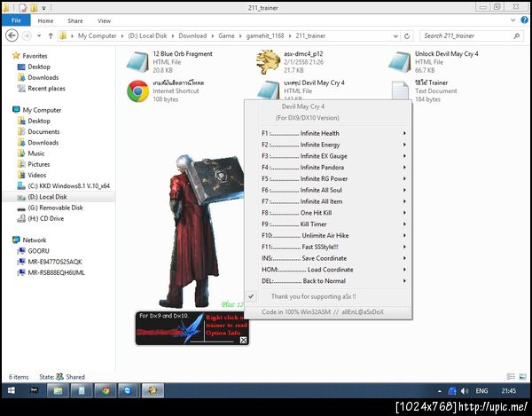Screen dimensions: 532x416
Task: Click the clock showing 21:45
Action: pyautogui.click(x=509, y=391)
